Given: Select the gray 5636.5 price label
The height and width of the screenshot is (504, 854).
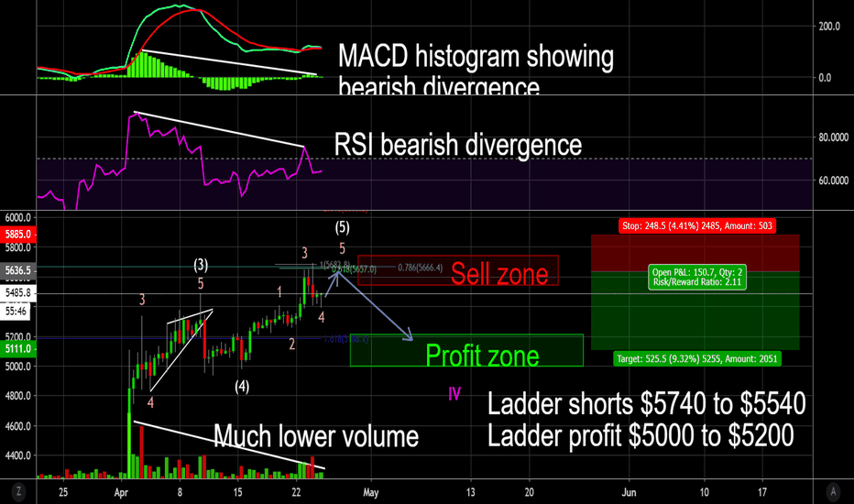Looking at the screenshot, I should (x=18, y=270).
